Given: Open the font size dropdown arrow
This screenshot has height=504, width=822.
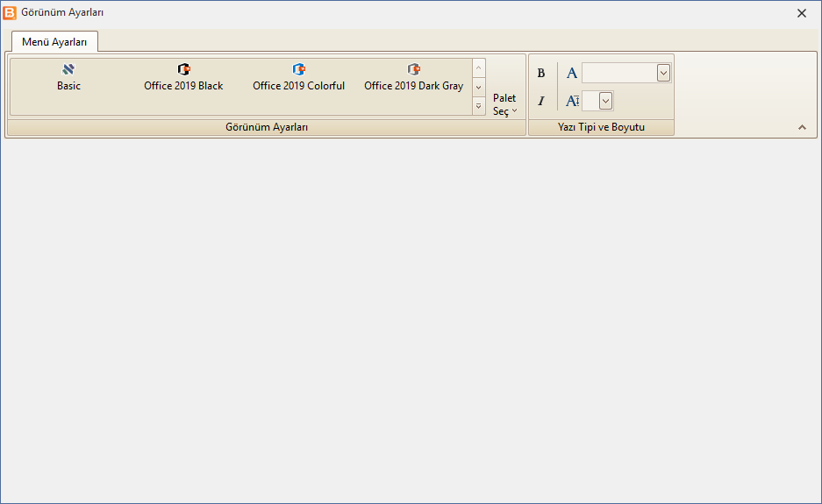Looking at the screenshot, I should [605, 101].
